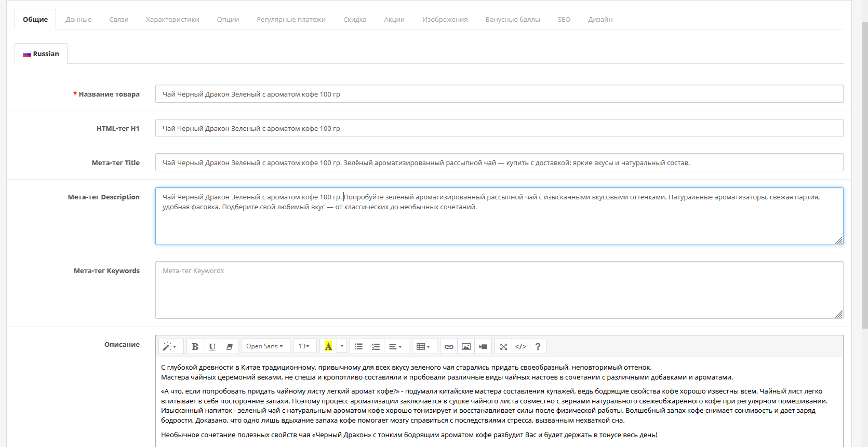The image size is (868, 447).
Task: Switch to the Характеристики tab
Action: [x=172, y=19]
